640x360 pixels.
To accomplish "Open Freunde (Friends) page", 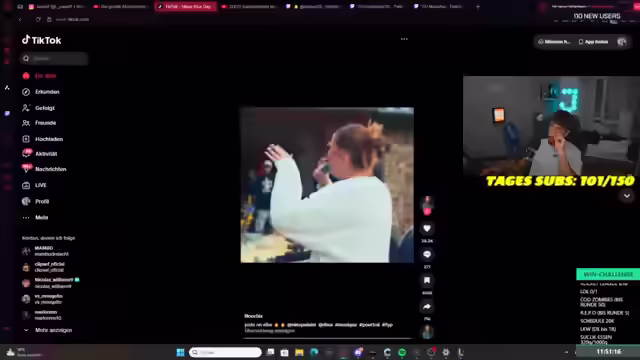I will [x=39, y=123].
